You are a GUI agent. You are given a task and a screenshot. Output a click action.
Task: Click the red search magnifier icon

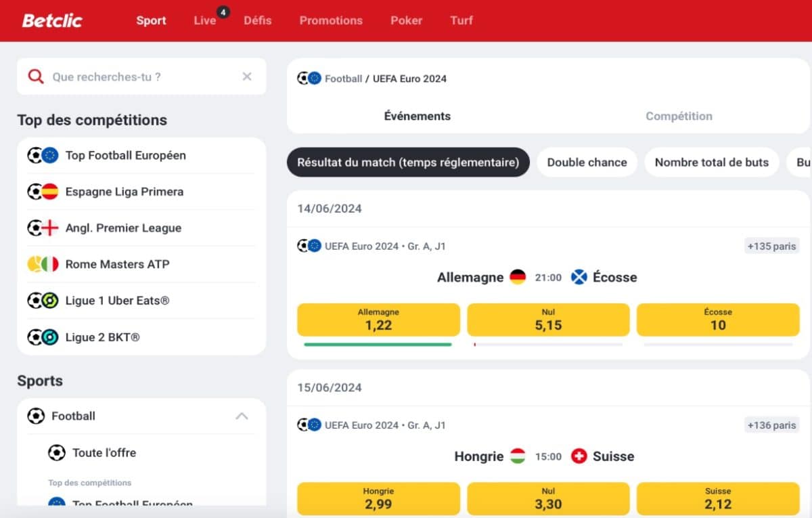(x=36, y=77)
